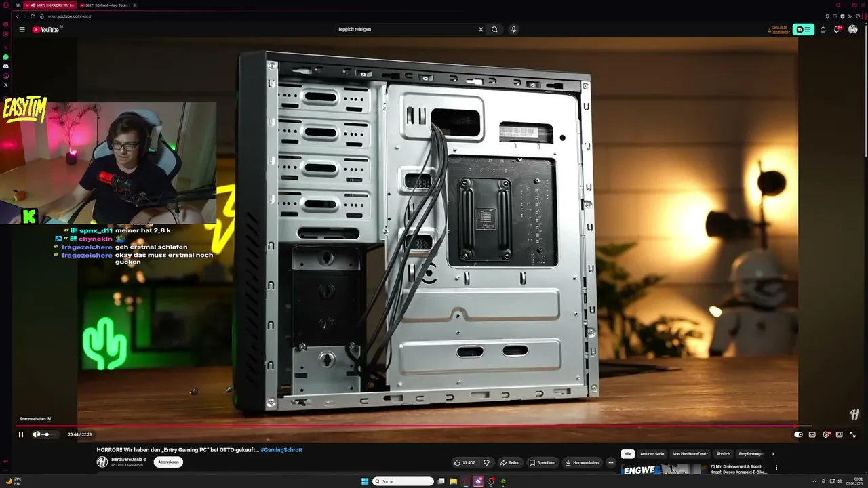868x488 pixels.
Task: Open the '75 Nm Drehmoment & Boost-Knopf' video title
Action: pyautogui.click(x=741, y=469)
